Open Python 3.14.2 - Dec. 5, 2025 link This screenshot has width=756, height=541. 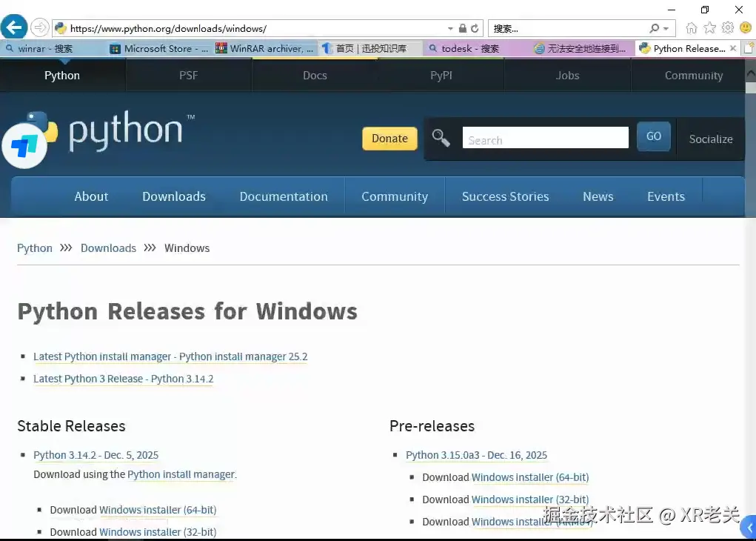point(96,455)
